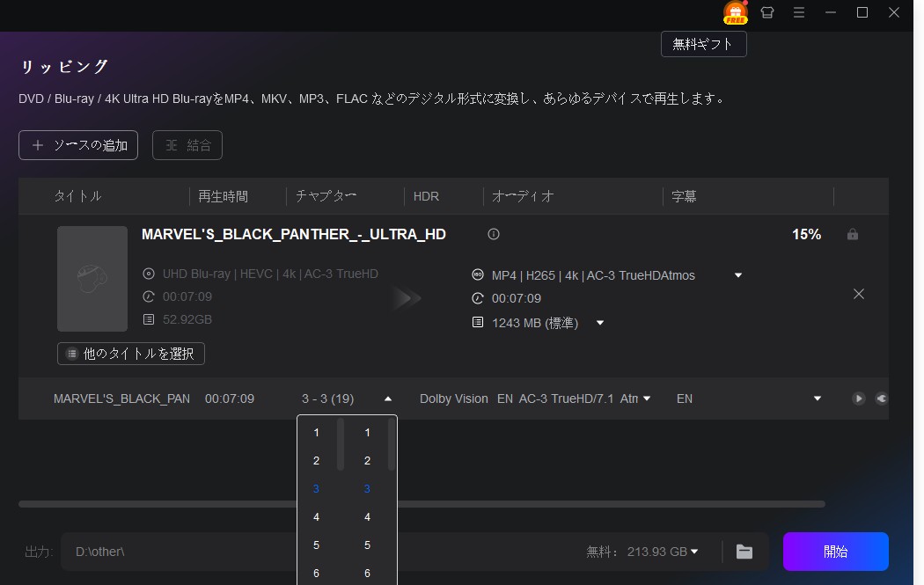Click the オーディオ column header
This screenshot has height=585, width=924.
[524, 196]
